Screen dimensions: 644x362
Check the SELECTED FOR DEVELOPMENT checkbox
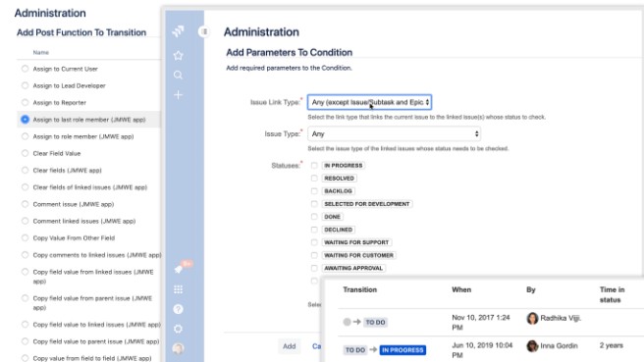[x=314, y=204]
